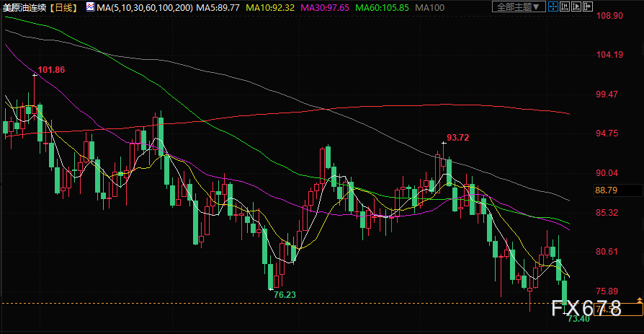Click the shift-chart-right arrow icon
Image resolution: width=644 pixels, height=334 pixels.
point(588,6)
